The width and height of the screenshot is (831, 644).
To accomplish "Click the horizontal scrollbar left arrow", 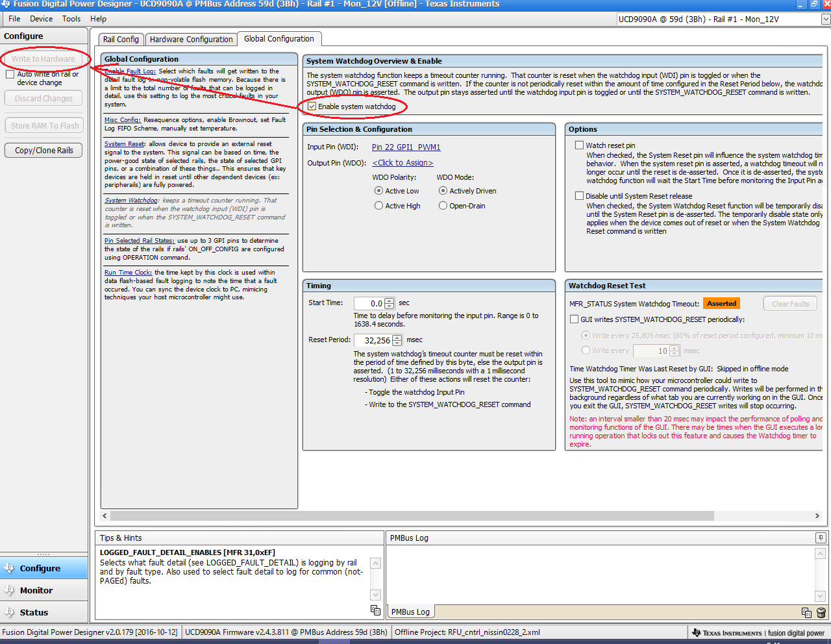I will tap(105, 516).
